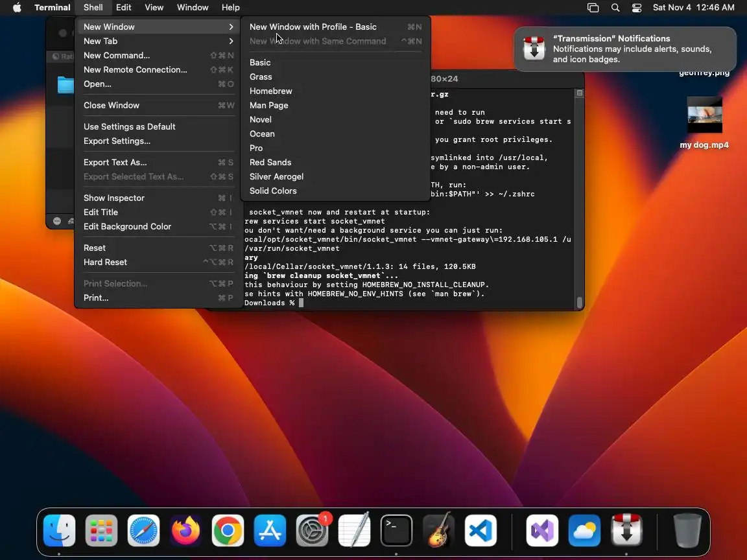This screenshot has height=560, width=747.
Task: Click the Terminal window vertical scrollbar
Action: click(579, 303)
